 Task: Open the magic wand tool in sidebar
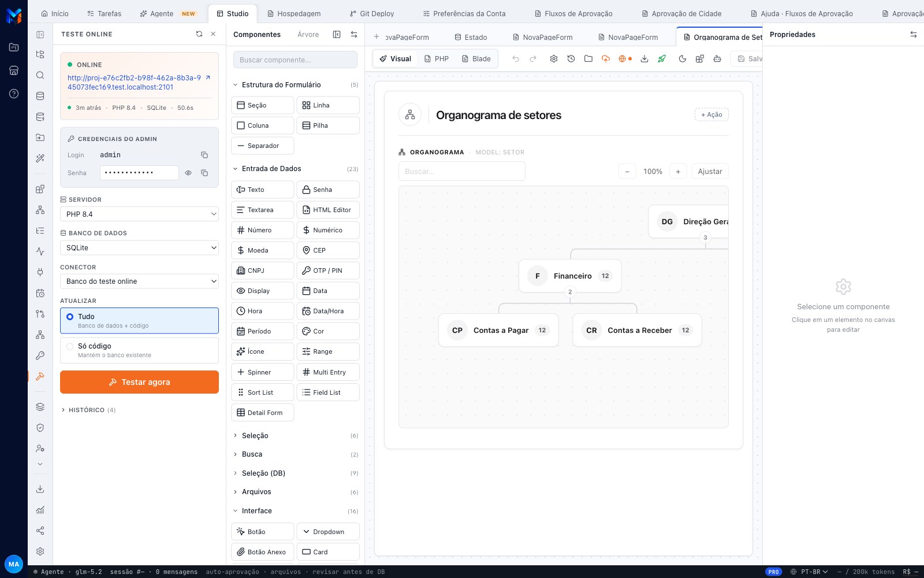[x=40, y=158]
